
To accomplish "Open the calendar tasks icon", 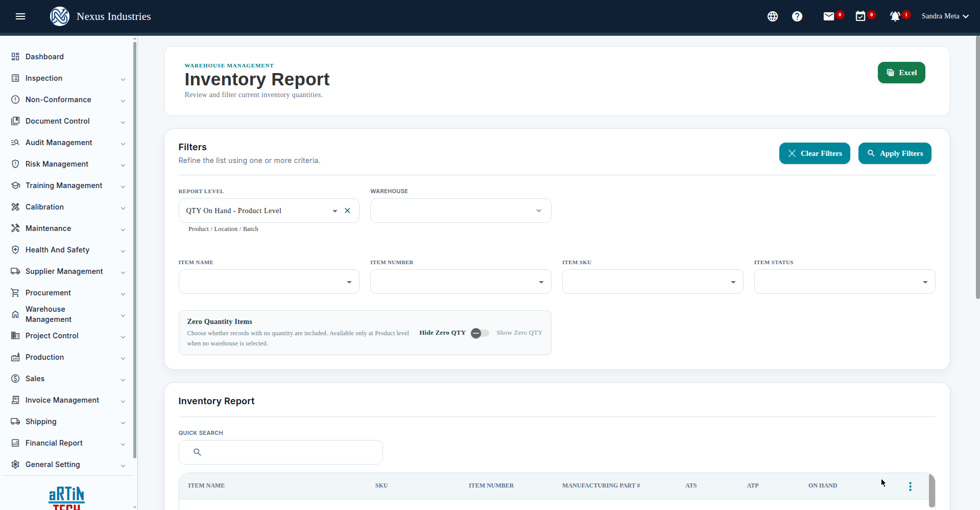I will pyautogui.click(x=861, y=16).
